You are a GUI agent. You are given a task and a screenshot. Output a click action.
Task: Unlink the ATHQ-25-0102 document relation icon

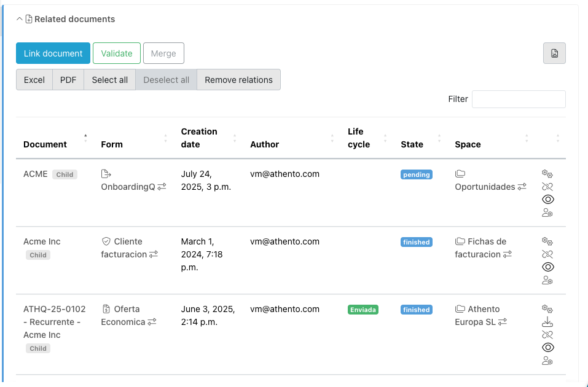pyautogui.click(x=547, y=335)
